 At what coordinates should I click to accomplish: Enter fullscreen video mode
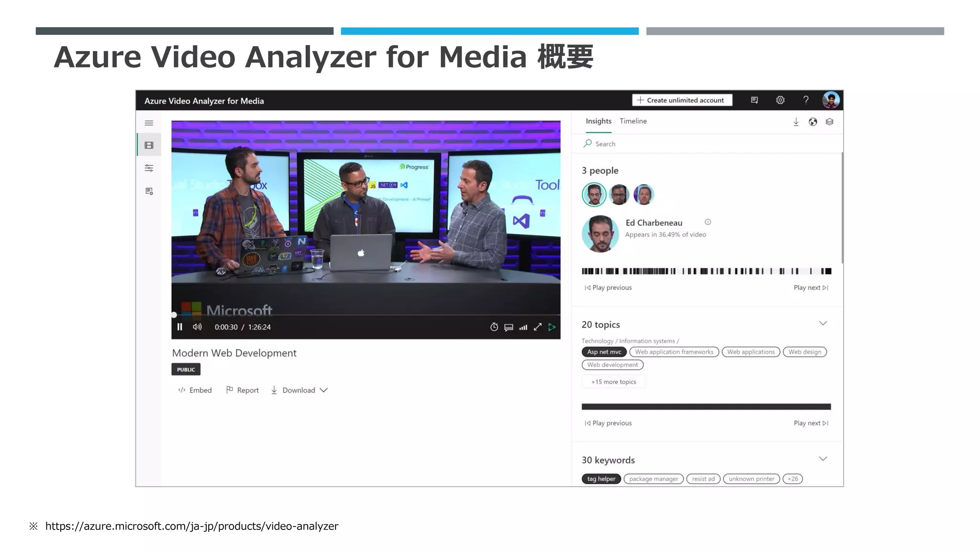[538, 327]
